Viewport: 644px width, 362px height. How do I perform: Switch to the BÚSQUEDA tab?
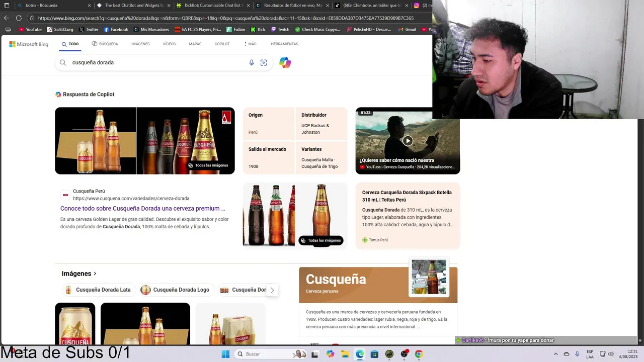click(105, 44)
